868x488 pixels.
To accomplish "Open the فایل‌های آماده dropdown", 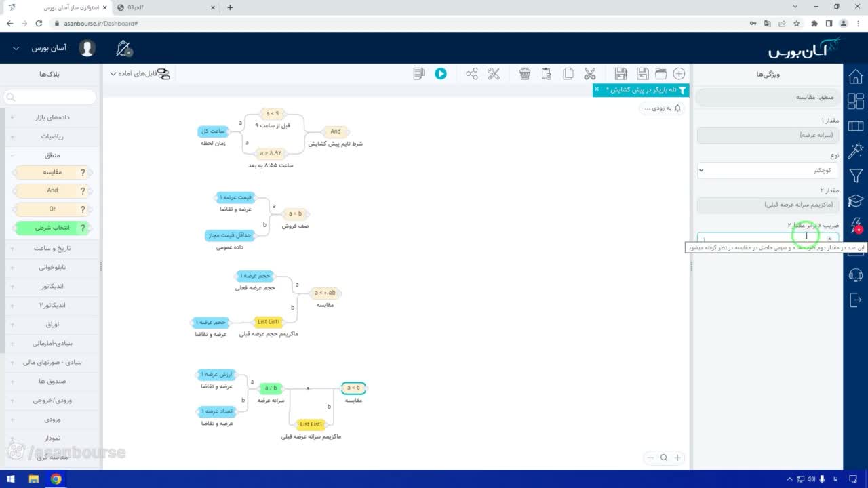I will pos(134,74).
